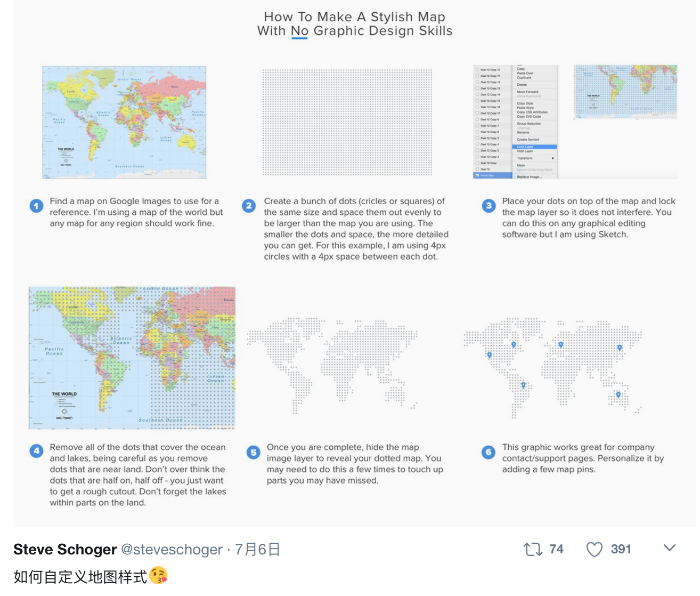700x596 pixels.
Task: Open Steve Schoger's profile name link
Action: [65, 550]
